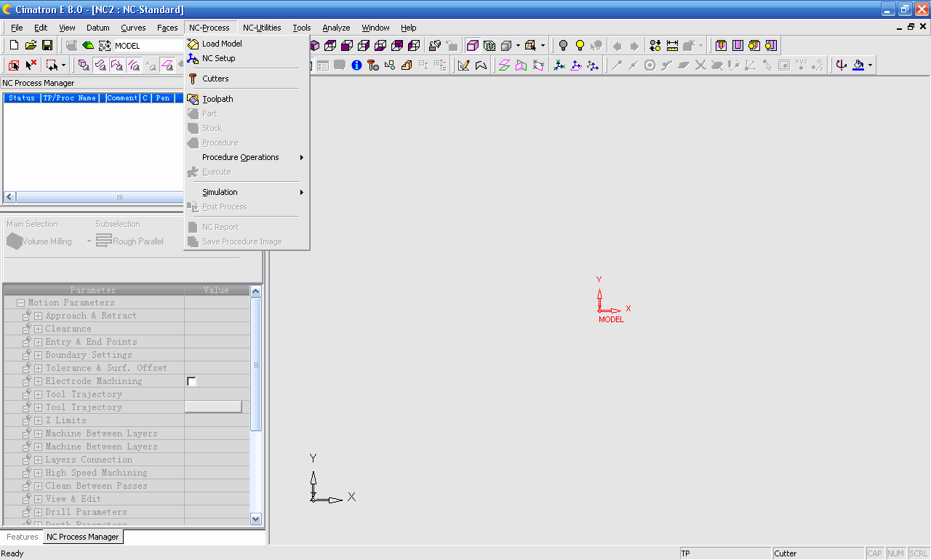Expand the Approach & Retract parameter
The width and height of the screenshot is (931, 560).
click(x=38, y=316)
